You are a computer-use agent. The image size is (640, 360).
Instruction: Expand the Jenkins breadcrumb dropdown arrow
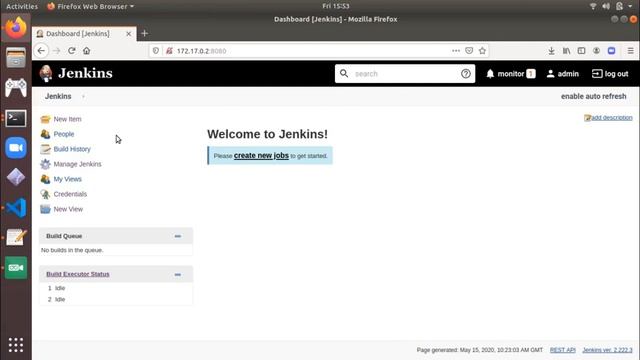click(83, 96)
